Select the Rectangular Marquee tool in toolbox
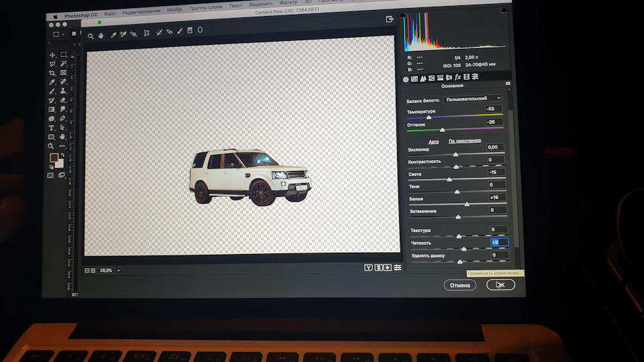The height and width of the screenshot is (362, 644). pyautogui.click(x=64, y=54)
